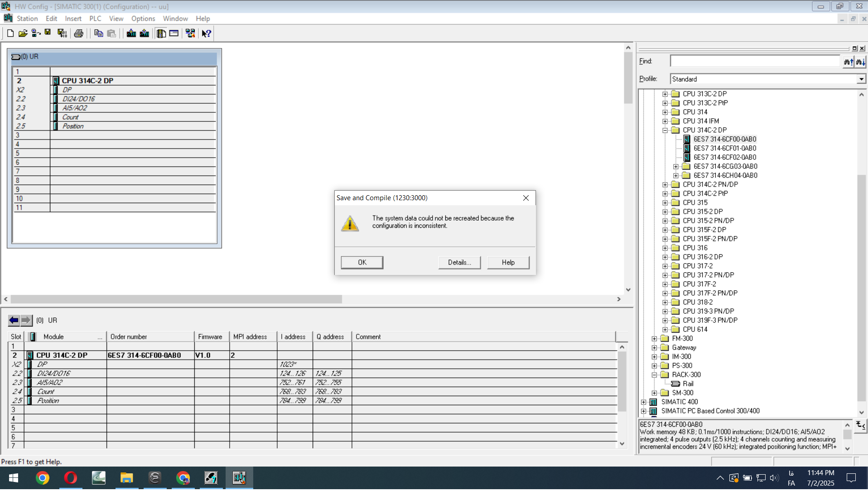Click the Help button in dialog
Viewport: 868px width, 491px height.
point(508,263)
